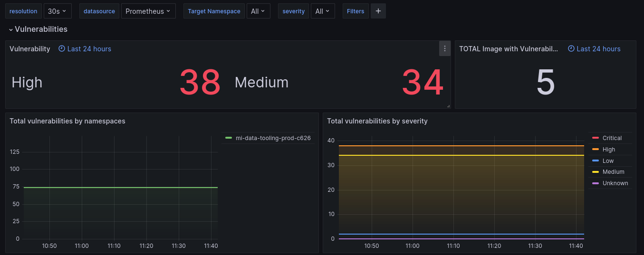Click the Unknown legend purple color swatch
The image size is (644, 255).
[x=596, y=183]
